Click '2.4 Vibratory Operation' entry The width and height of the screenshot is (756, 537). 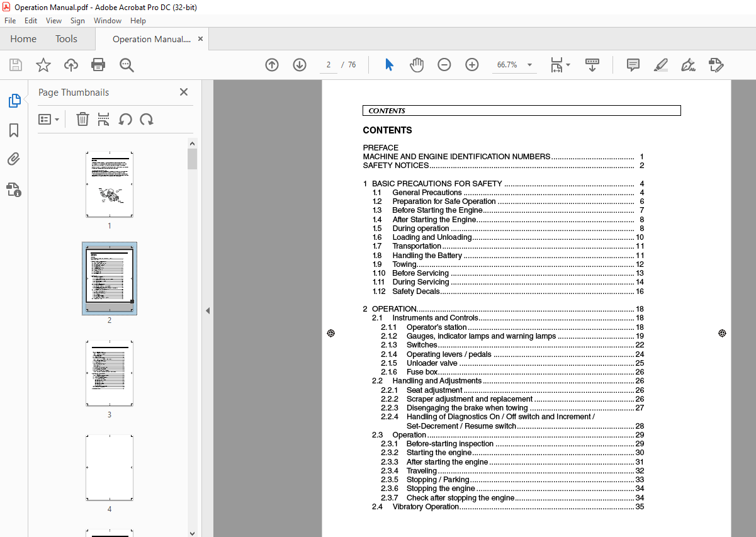coord(508,507)
